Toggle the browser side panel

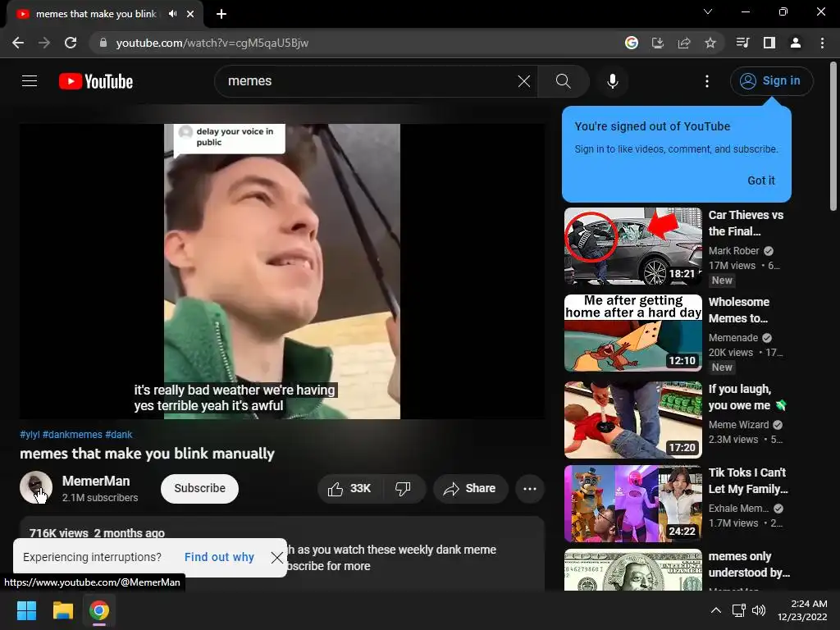[x=769, y=43]
